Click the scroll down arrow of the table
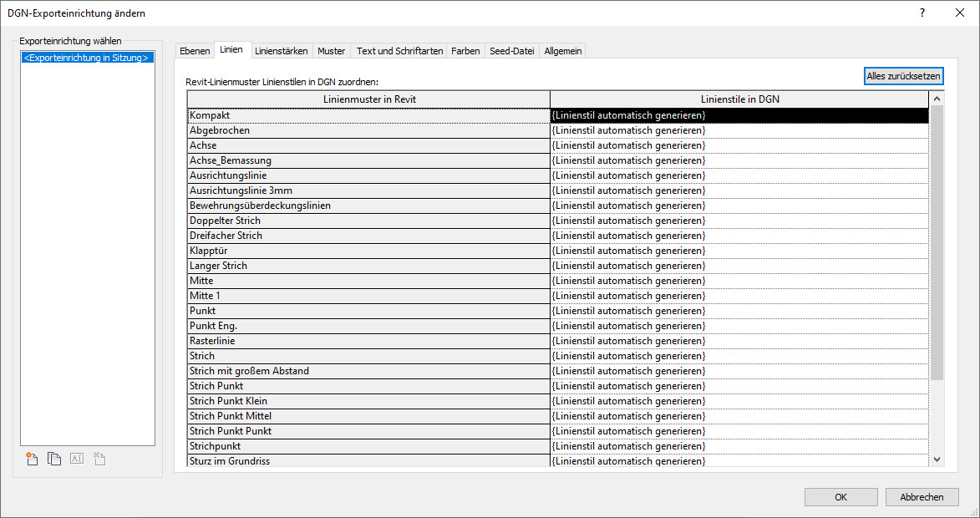The image size is (980, 518). tap(937, 460)
